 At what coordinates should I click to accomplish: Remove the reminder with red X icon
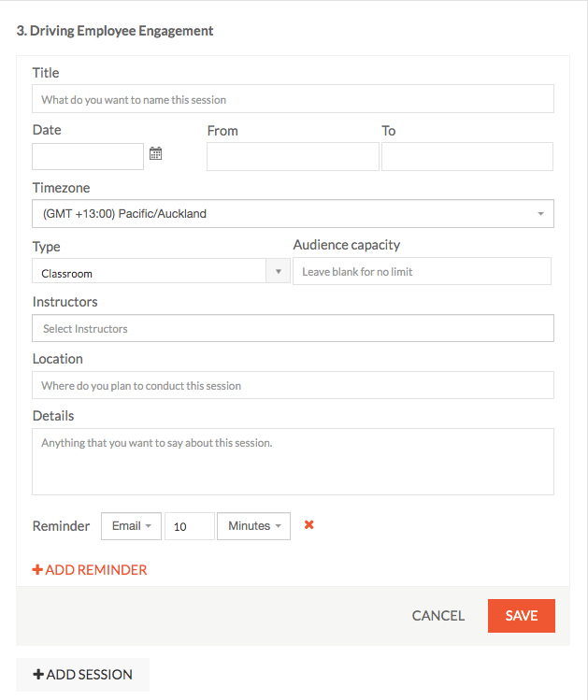pos(308,525)
